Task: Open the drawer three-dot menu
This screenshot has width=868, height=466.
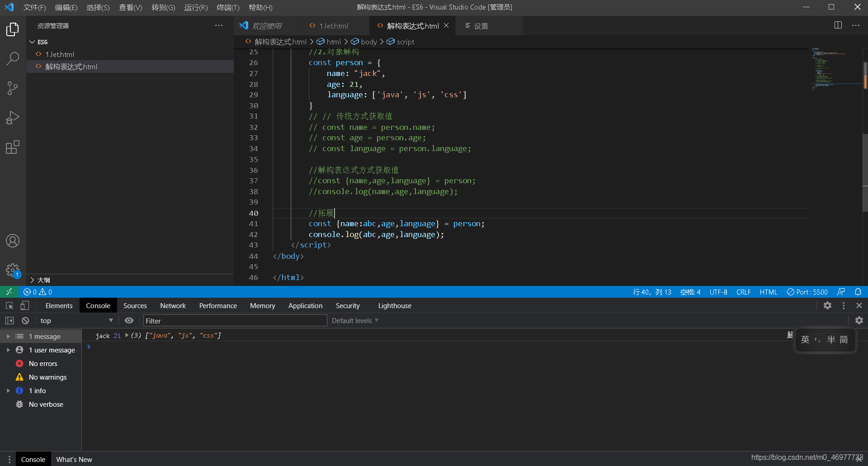Action: [x=9, y=459]
